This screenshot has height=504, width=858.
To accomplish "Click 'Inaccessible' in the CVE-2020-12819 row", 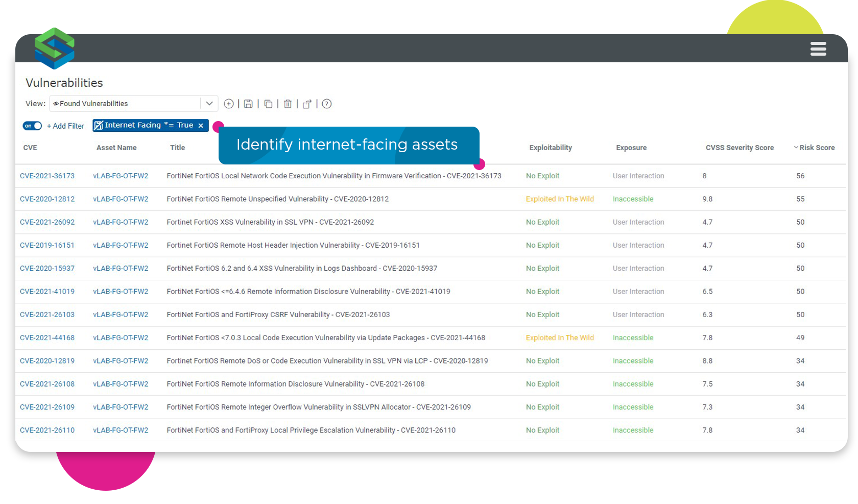I will pos(633,361).
